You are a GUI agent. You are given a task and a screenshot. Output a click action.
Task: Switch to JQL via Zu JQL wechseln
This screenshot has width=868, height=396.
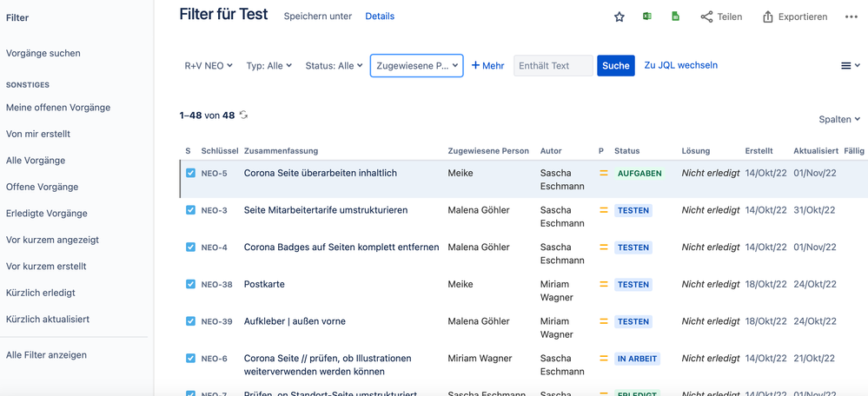coord(680,65)
